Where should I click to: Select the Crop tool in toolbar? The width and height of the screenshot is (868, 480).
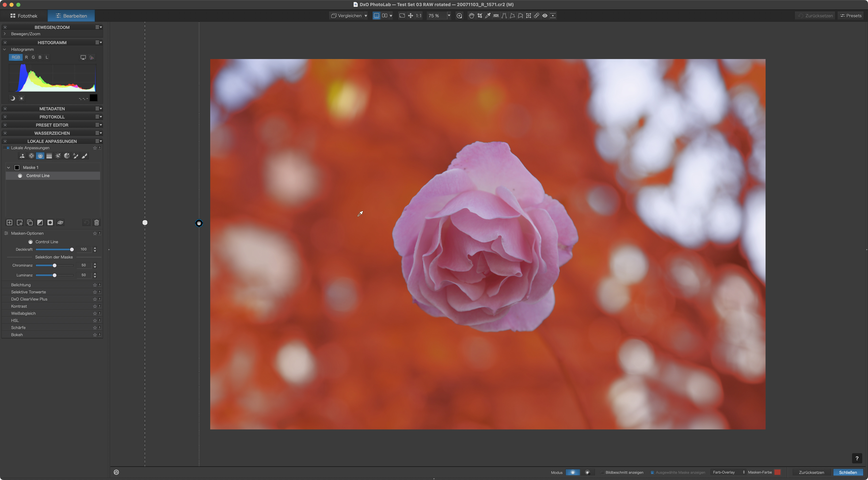pyautogui.click(x=479, y=15)
